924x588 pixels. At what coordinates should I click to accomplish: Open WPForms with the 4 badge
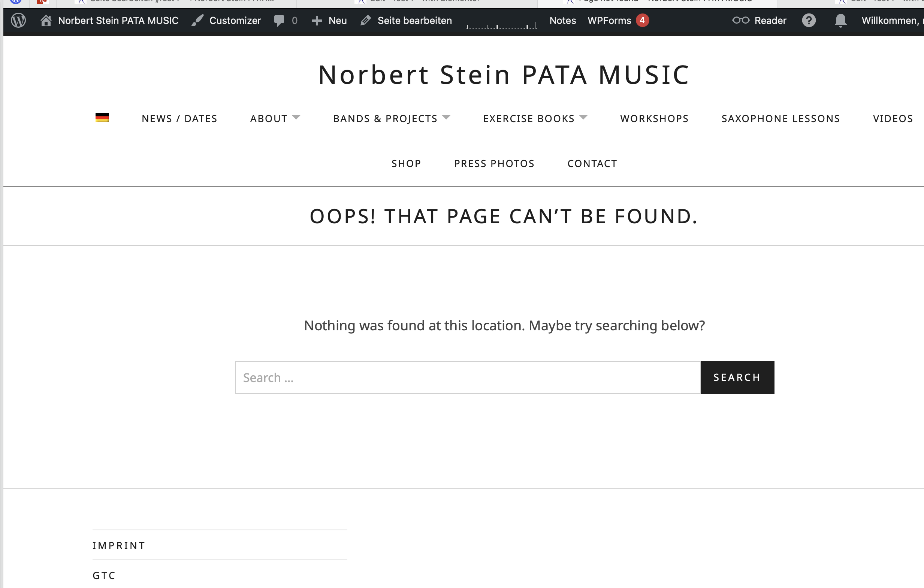click(618, 20)
